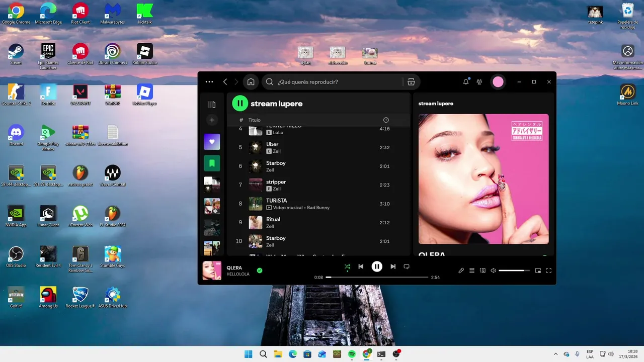Open HELLOLOLA artist in player bar
The height and width of the screenshot is (362, 644).
pyautogui.click(x=238, y=275)
